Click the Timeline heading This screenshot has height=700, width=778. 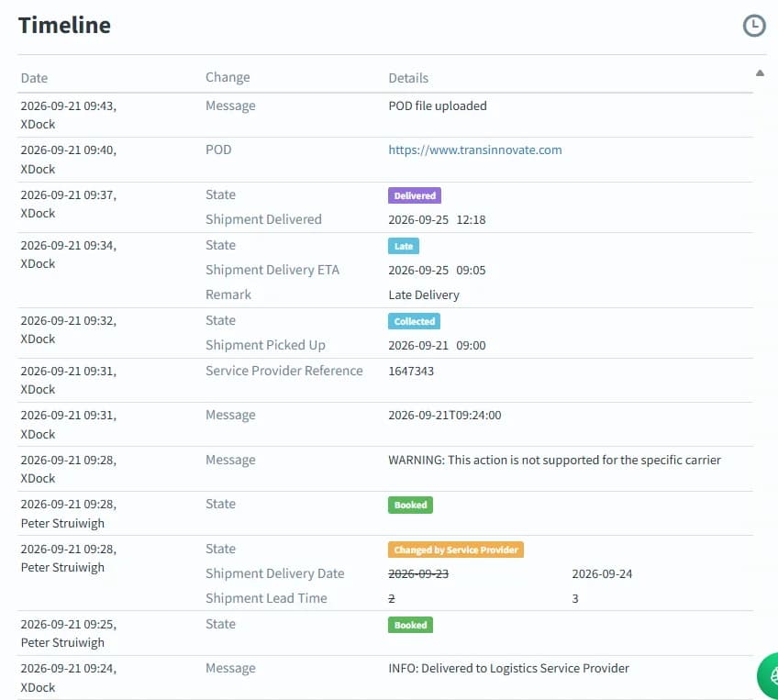64,25
